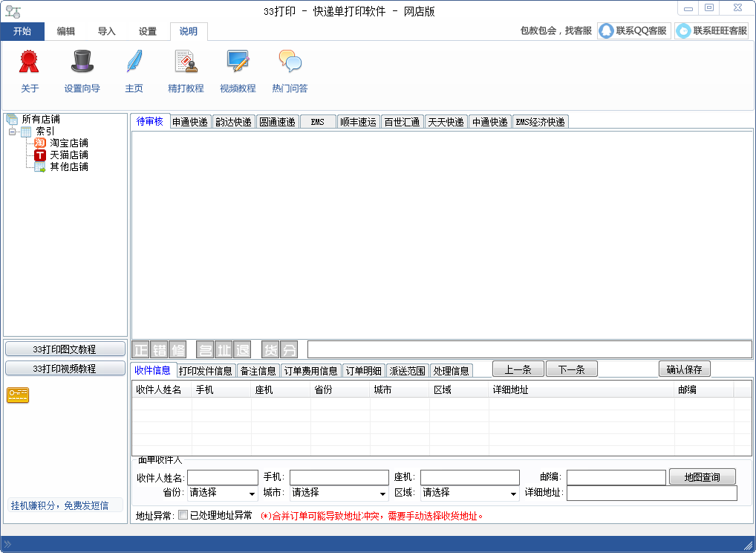Image resolution: width=756 pixels, height=553 pixels.
Task: Click inside the 收件人姓名 recipient name field
Action: 223,476
